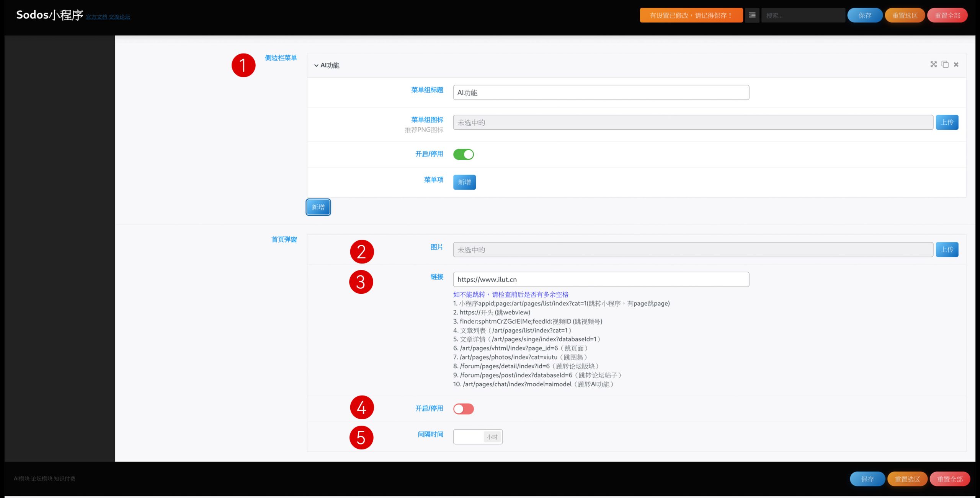This screenshot has width=980, height=498.
Task: Remove the AI功能 menu group
Action: tap(956, 64)
